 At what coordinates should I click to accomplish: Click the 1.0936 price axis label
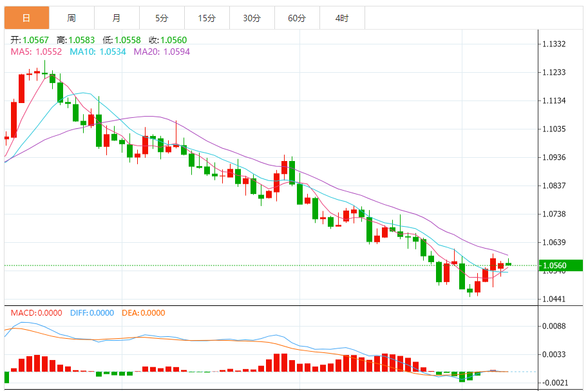tap(554, 158)
